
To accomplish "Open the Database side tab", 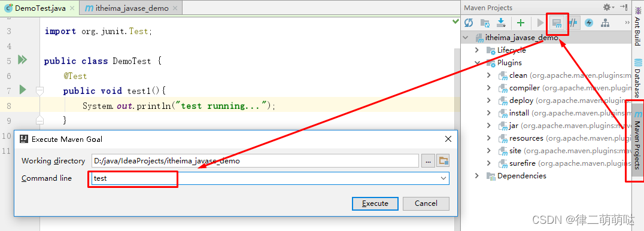I will (x=637, y=78).
